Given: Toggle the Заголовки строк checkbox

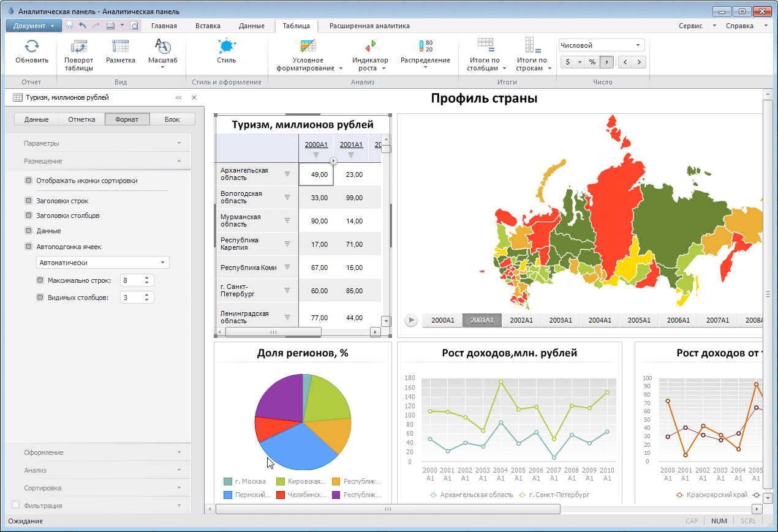Looking at the screenshot, I should pyautogui.click(x=28, y=201).
